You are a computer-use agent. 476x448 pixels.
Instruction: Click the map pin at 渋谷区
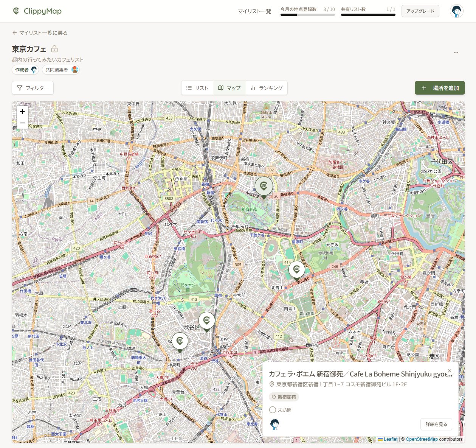click(x=207, y=321)
